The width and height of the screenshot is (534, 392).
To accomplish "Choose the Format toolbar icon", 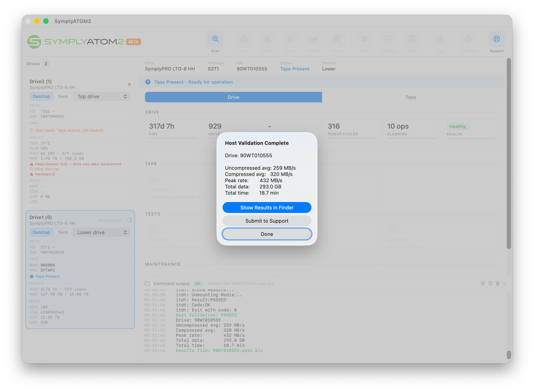I will click(x=314, y=39).
